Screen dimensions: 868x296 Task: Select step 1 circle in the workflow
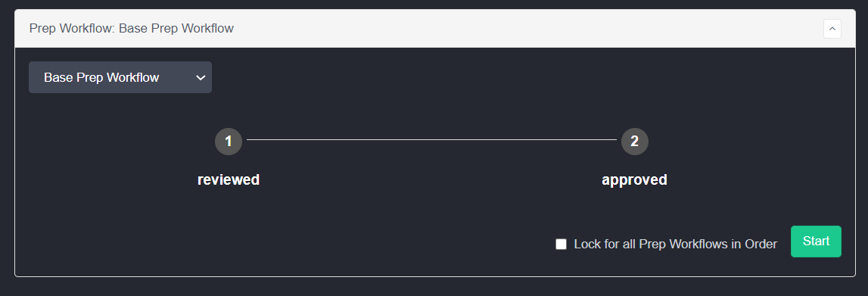229,142
